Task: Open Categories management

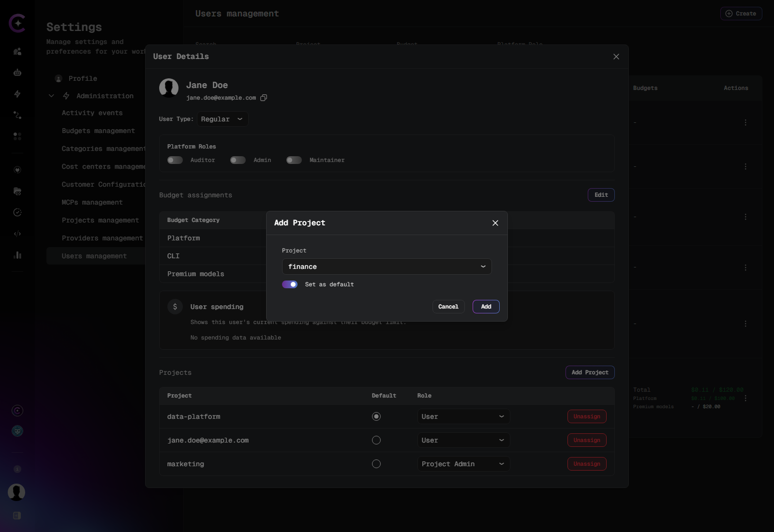Action: (104, 148)
